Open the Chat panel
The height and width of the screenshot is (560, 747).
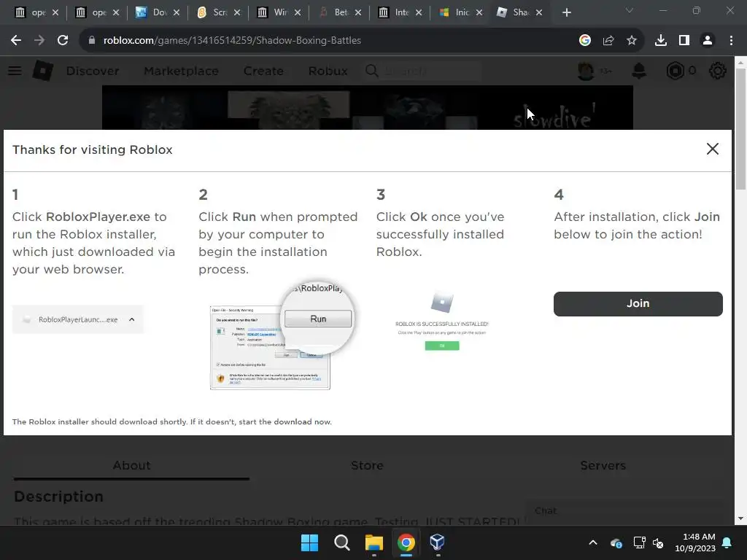(624, 511)
